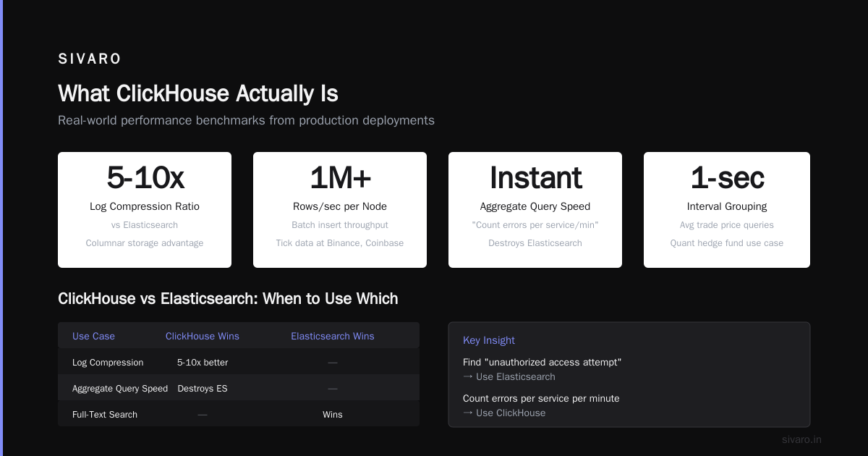Click the '→ Use Elasticsearch' line

(x=509, y=376)
